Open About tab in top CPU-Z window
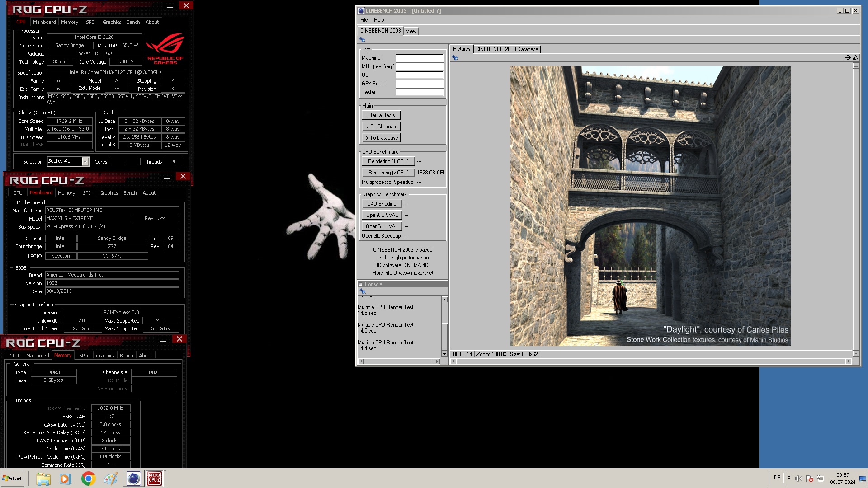 click(152, 22)
